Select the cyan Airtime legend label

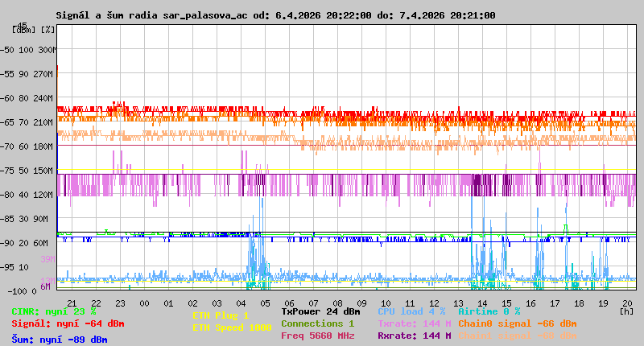pyautogui.click(x=489, y=311)
